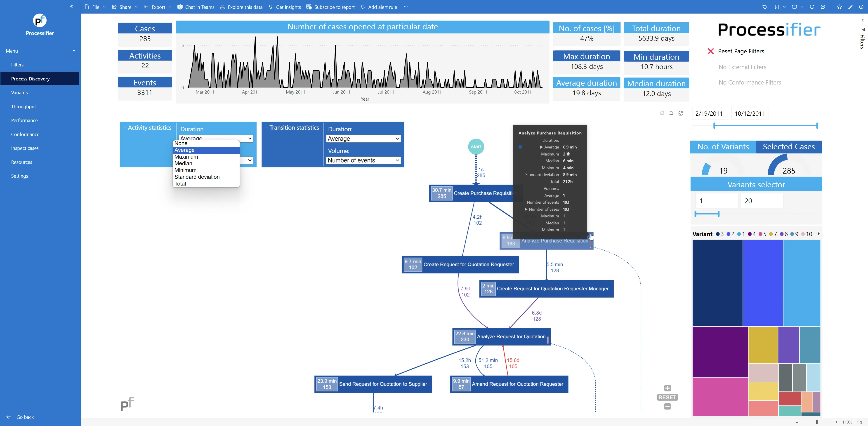Collapse the Activity statistics panel
This screenshot has height=426, width=868.
(x=125, y=128)
